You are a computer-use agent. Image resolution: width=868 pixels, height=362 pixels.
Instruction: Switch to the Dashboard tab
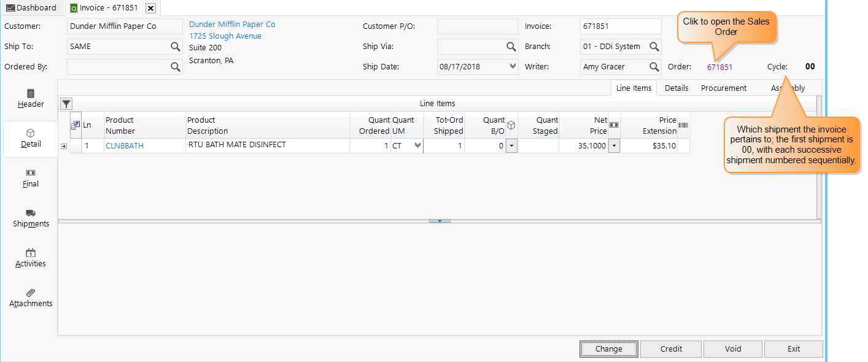pos(31,7)
